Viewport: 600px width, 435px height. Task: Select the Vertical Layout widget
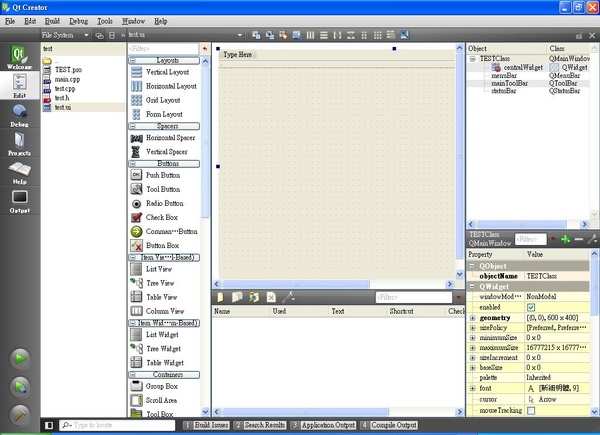164,72
